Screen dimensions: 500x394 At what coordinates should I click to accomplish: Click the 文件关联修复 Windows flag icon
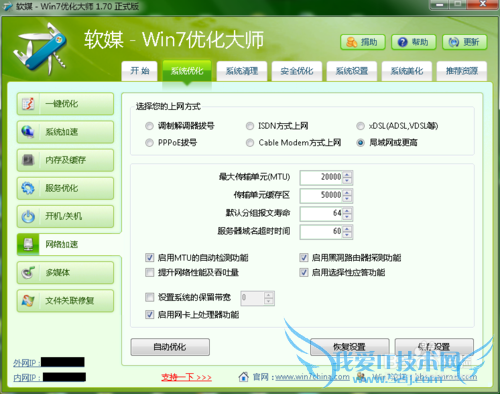coord(28,301)
